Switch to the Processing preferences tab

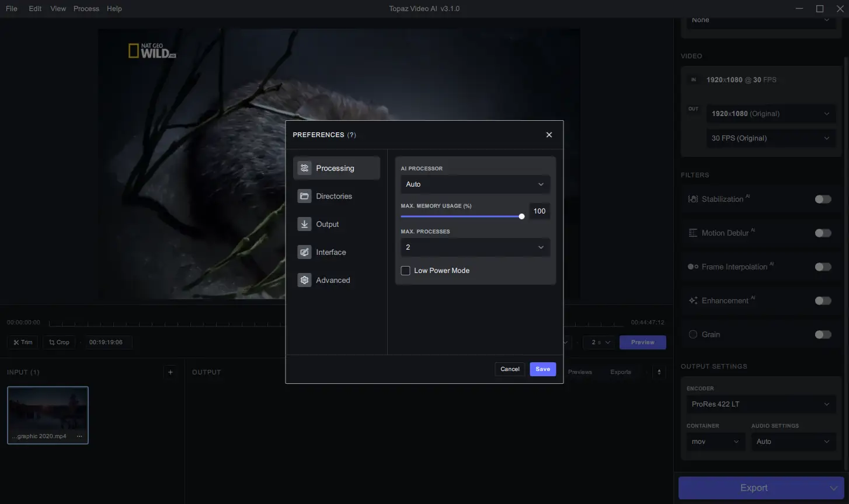pyautogui.click(x=336, y=168)
